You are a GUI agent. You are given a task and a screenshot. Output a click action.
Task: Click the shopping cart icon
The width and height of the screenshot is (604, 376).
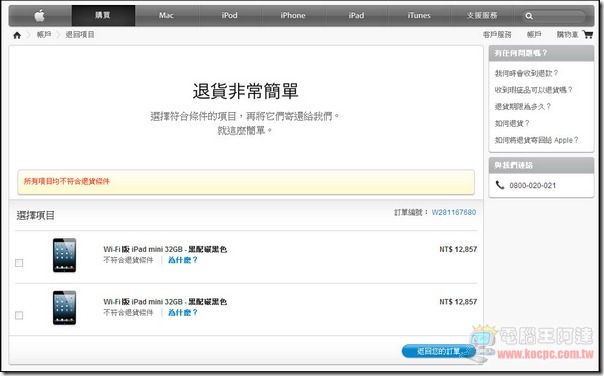[x=588, y=35]
